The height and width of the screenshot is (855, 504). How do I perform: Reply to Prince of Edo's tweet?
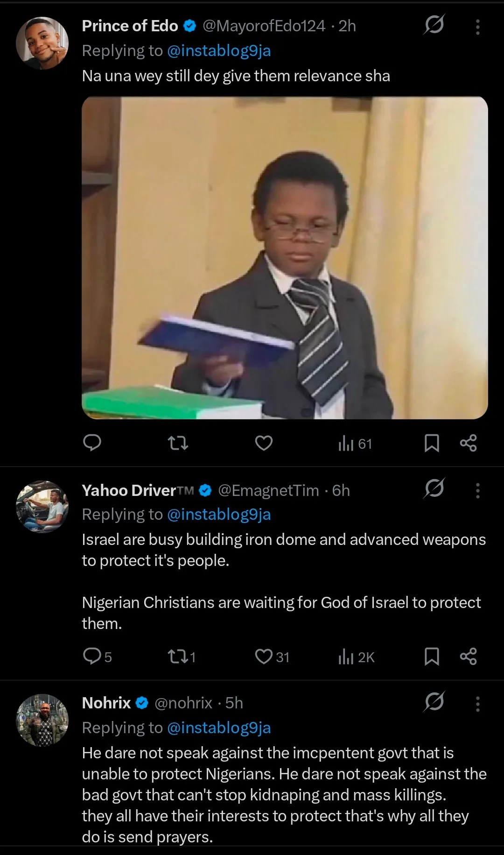[x=92, y=442]
